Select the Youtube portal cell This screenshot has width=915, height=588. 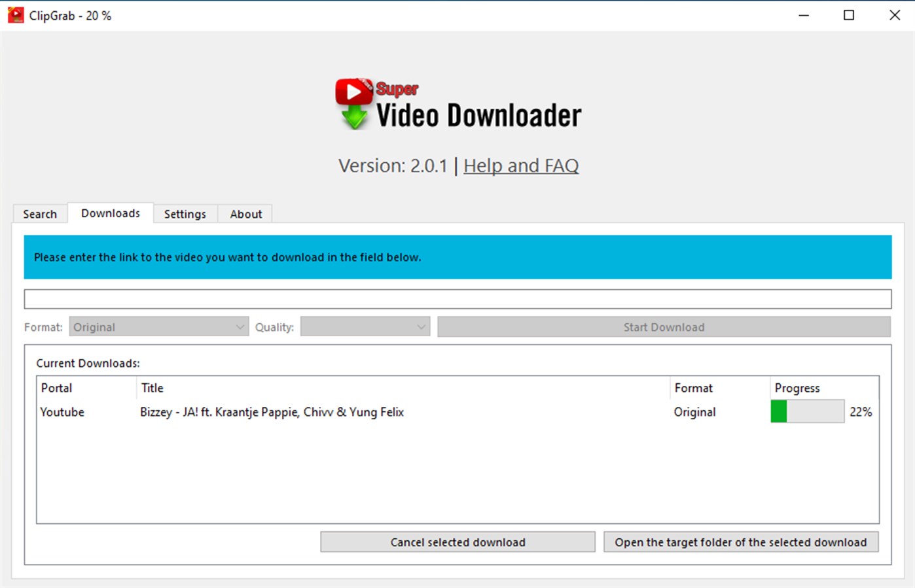62,412
